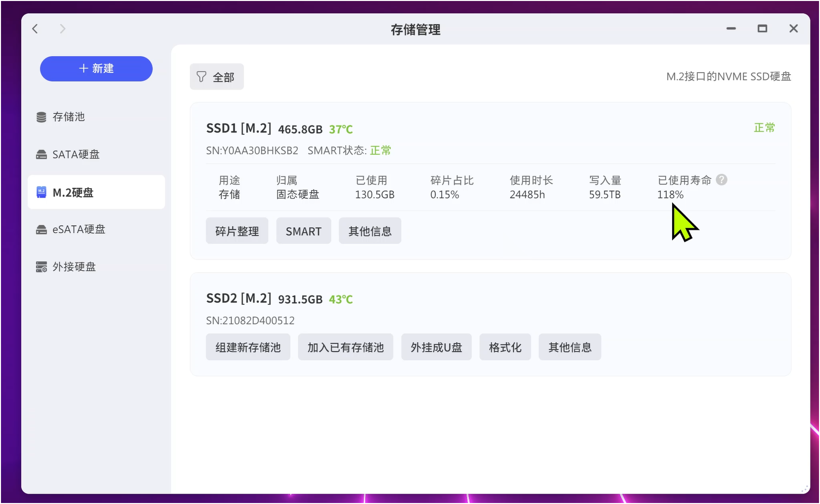This screenshot has width=820, height=504.
Task: Click 其他信息 under SSD2
Action: tap(570, 347)
